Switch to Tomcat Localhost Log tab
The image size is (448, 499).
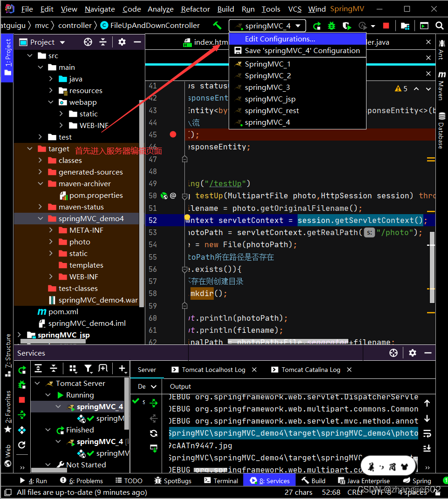(x=213, y=370)
